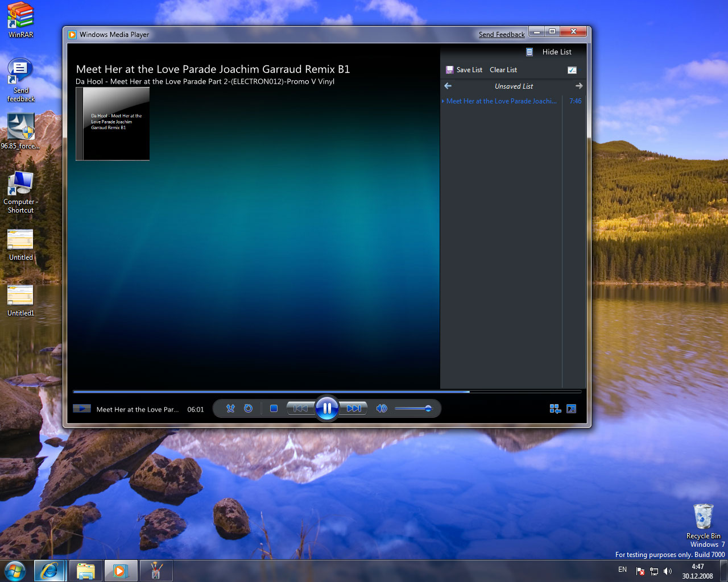This screenshot has height=582, width=728.
Task: Click the Windows Media Player title bar icon
Action: point(72,34)
